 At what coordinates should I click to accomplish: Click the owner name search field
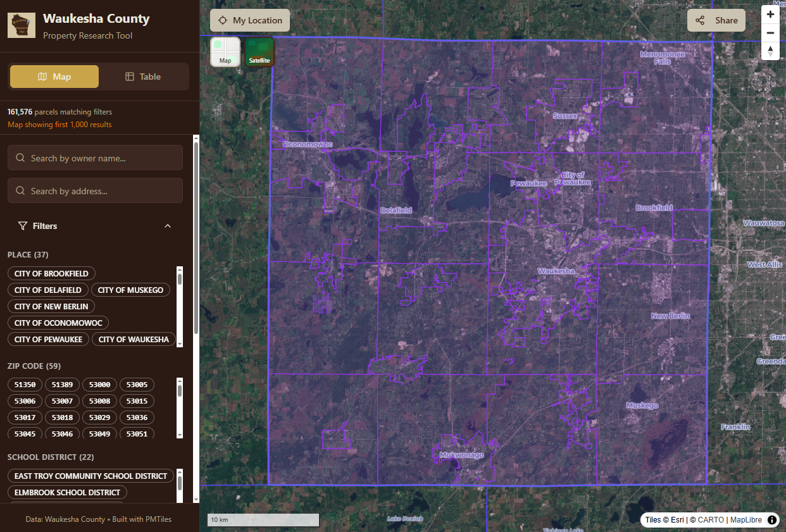tap(95, 158)
